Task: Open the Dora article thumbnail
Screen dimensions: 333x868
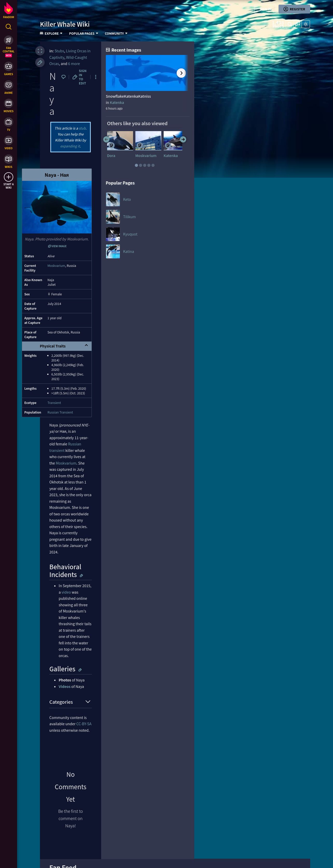Action: [120, 140]
